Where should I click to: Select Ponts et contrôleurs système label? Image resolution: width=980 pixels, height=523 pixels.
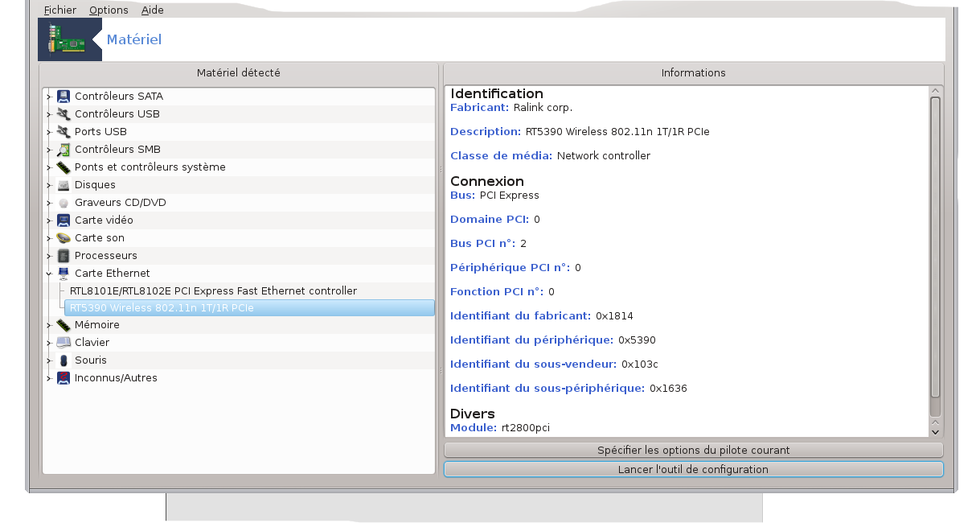[150, 167]
